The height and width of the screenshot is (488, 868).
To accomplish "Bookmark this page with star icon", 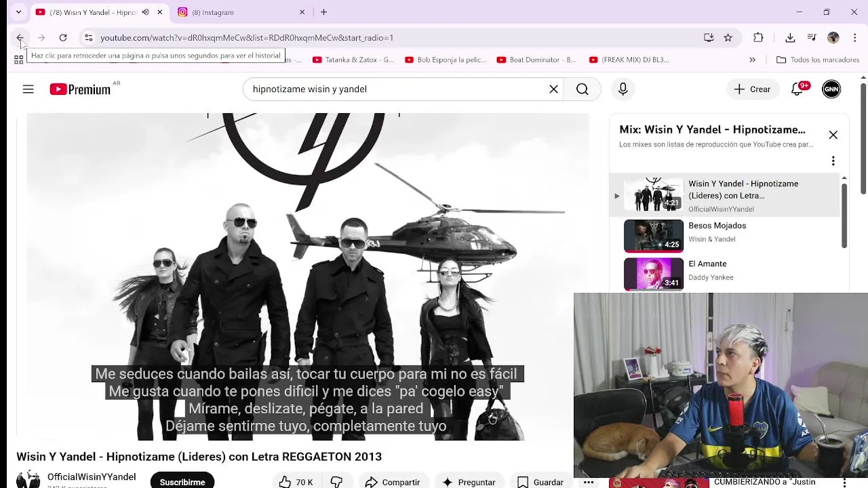I will click(728, 38).
